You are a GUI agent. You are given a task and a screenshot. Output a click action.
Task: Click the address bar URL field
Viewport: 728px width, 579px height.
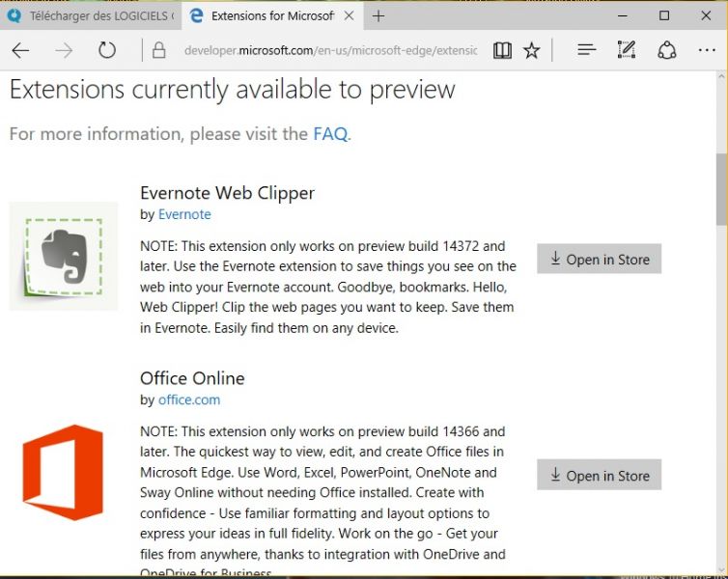(330, 50)
